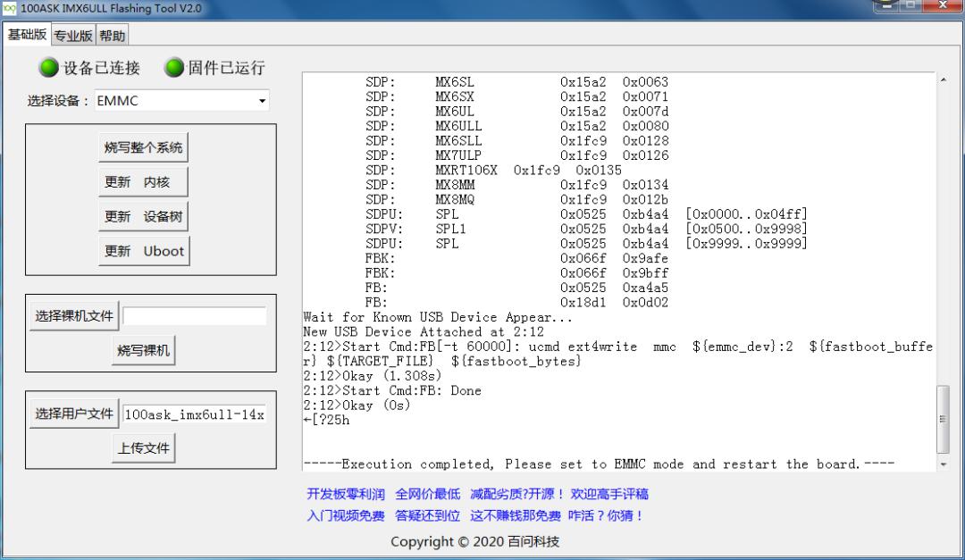Click the 100ASK app icon in title bar
The width and height of the screenshot is (965, 560).
pyautogui.click(x=9, y=9)
